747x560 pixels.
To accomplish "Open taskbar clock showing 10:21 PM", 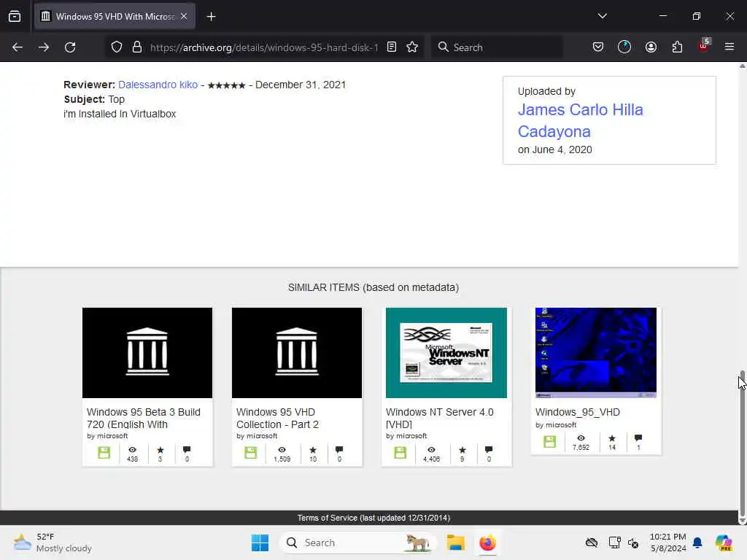I will tap(668, 542).
